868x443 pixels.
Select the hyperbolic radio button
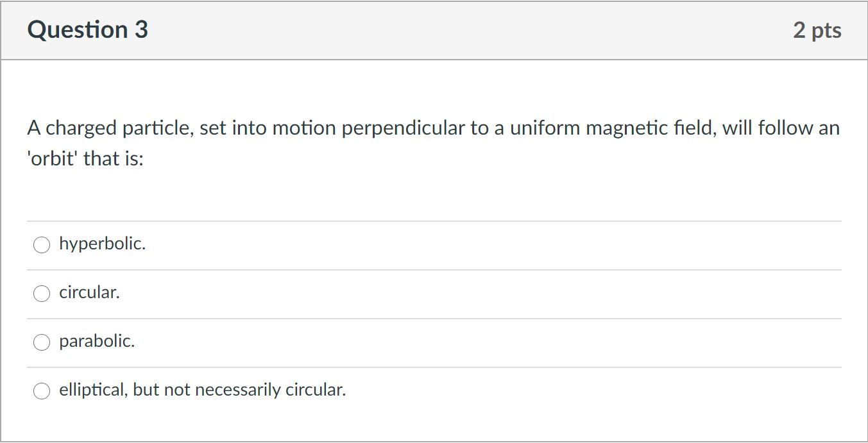coord(42,245)
